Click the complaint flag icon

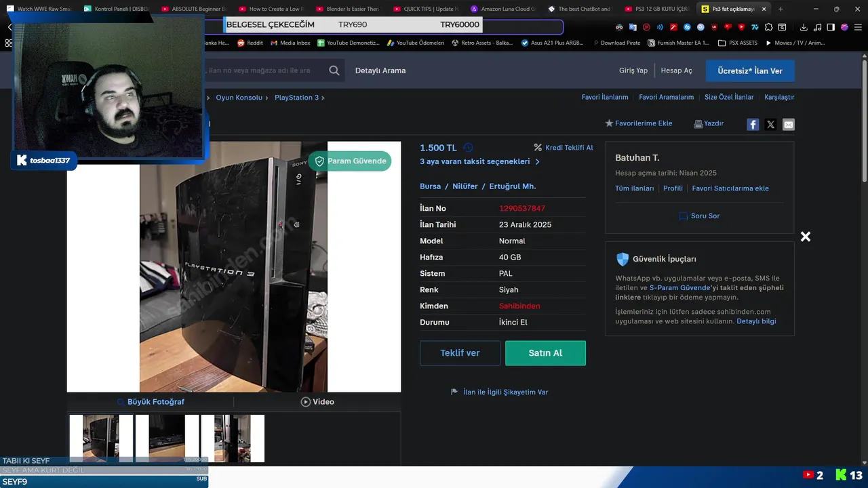[x=454, y=392]
